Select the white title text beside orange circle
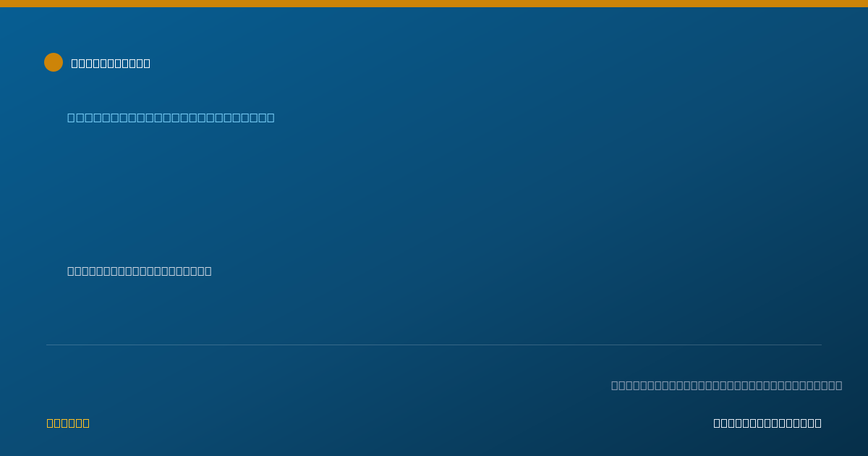 (x=111, y=63)
